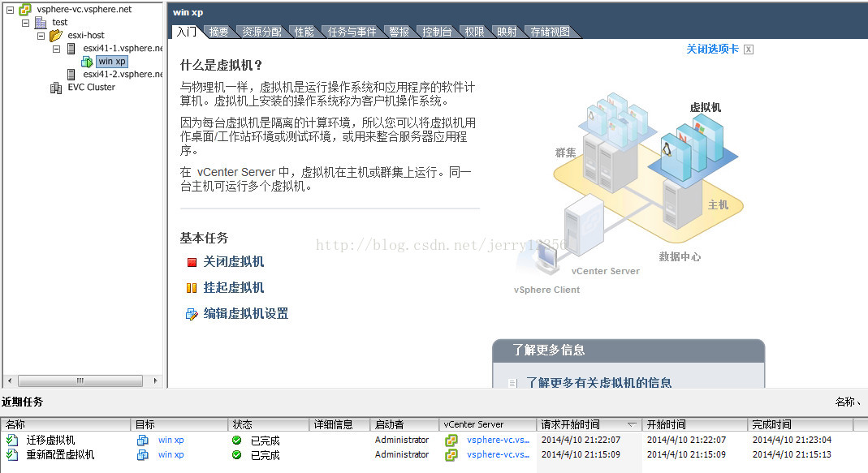Click win xp target link in 迁移虚拟机 row
This screenshot has height=473, width=868.
tap(171, 441)
